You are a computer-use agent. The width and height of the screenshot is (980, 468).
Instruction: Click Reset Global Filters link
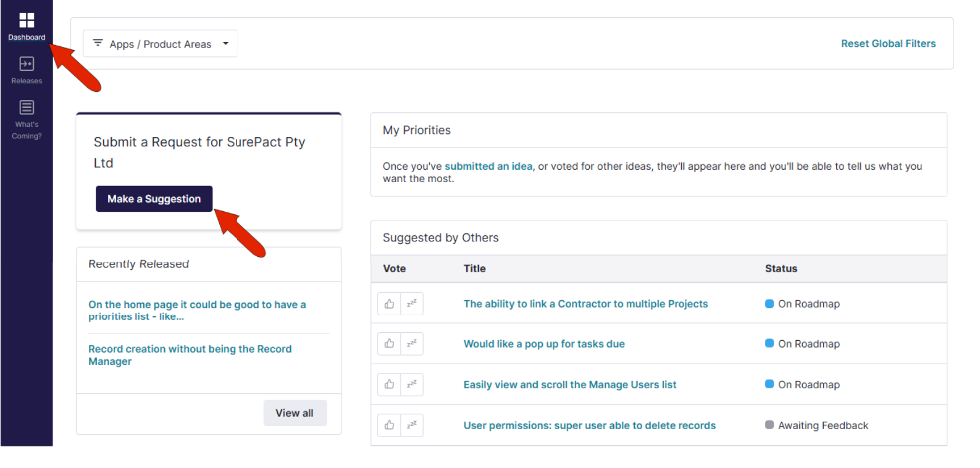888,44
